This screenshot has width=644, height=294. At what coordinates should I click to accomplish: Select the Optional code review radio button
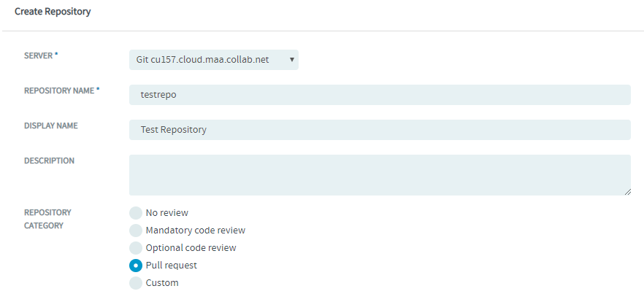coord(136,248)
